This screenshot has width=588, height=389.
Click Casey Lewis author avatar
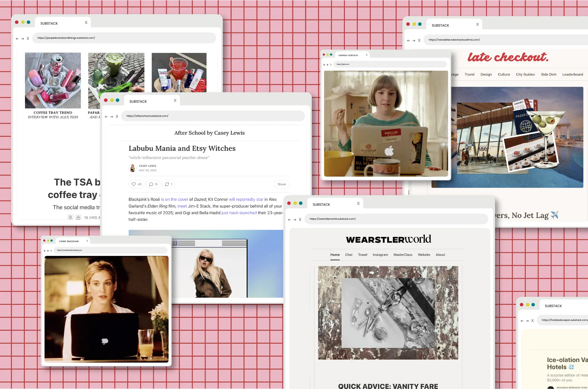132,168
